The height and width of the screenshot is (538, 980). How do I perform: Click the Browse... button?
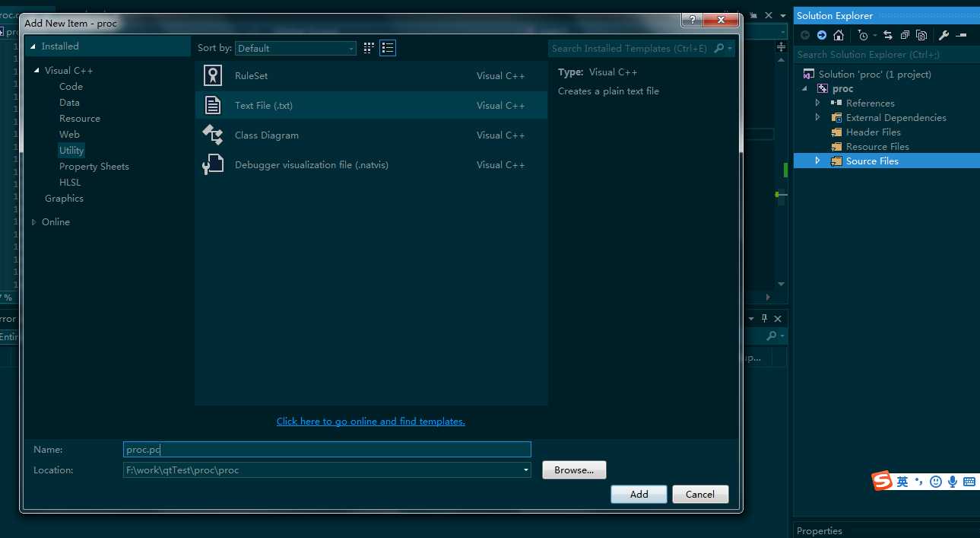pos(574,470)
